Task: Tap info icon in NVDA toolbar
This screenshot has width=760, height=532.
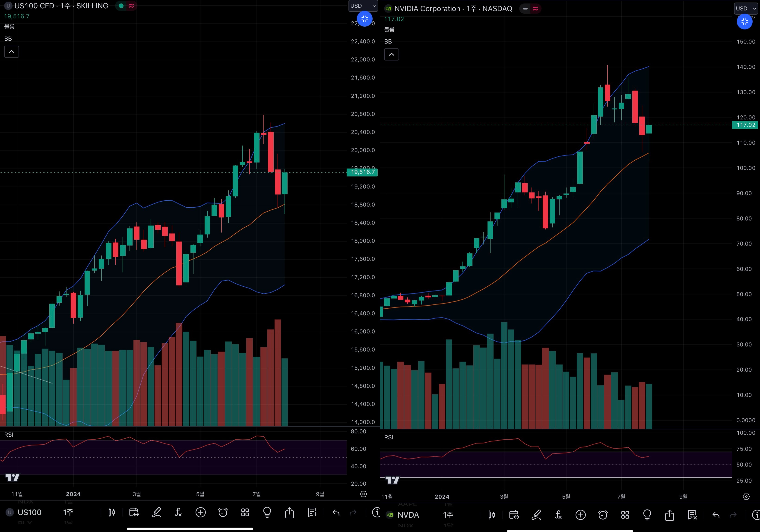Action: pos(756,515)
